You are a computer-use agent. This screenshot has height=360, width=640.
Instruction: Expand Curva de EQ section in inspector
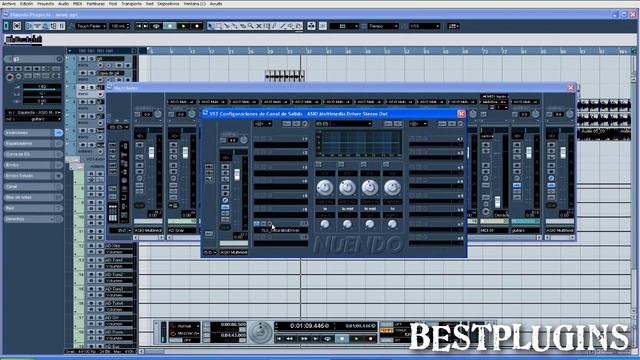tap(33, 154)
